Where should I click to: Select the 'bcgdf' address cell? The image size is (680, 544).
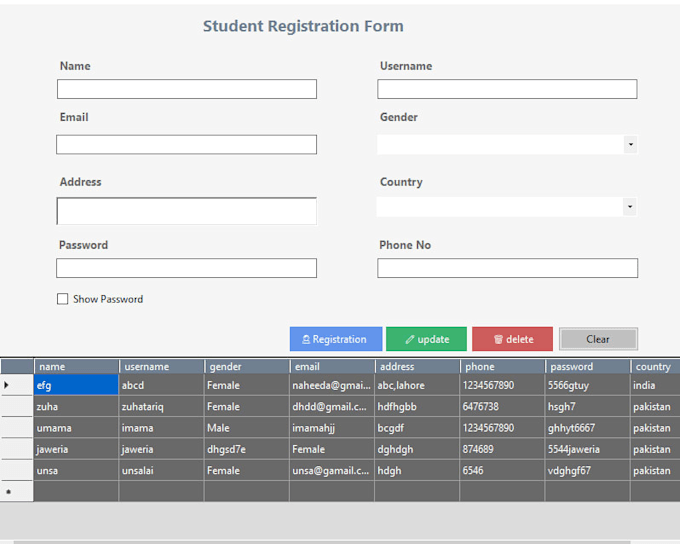[x=417, y=428]
